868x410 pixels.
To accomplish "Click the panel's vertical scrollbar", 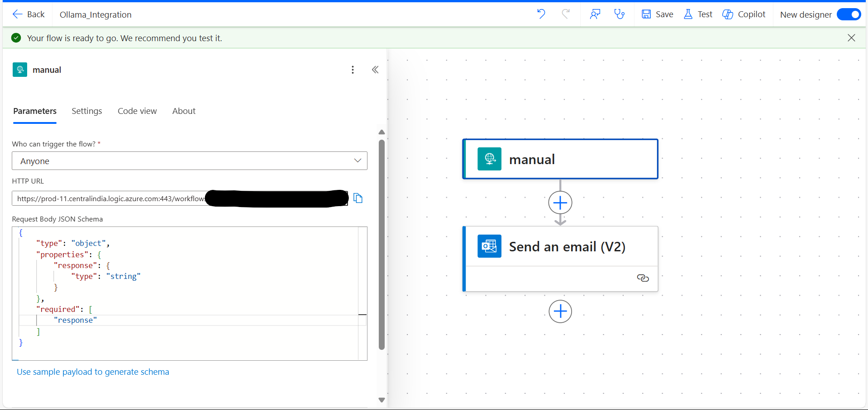I will [x=382, y=244].
